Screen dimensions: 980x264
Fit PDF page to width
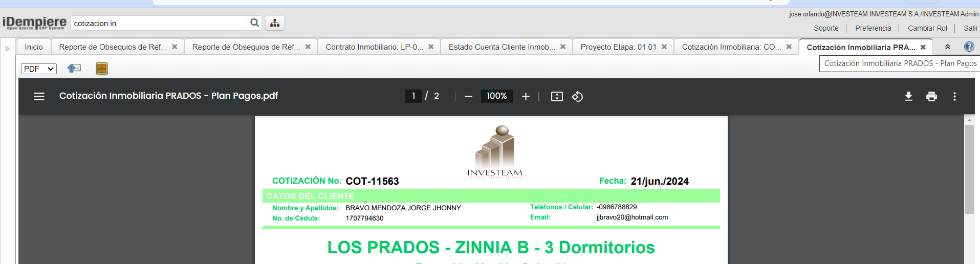(557, 96)
